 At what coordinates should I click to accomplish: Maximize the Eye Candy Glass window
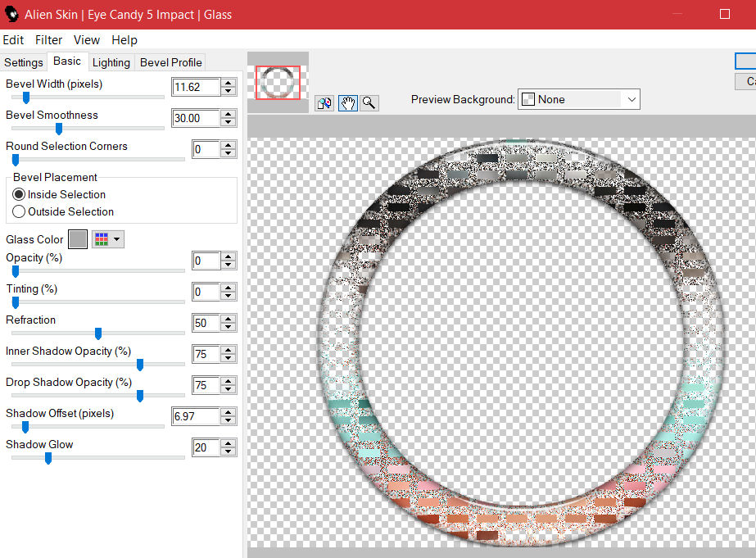tap(725, 14)
